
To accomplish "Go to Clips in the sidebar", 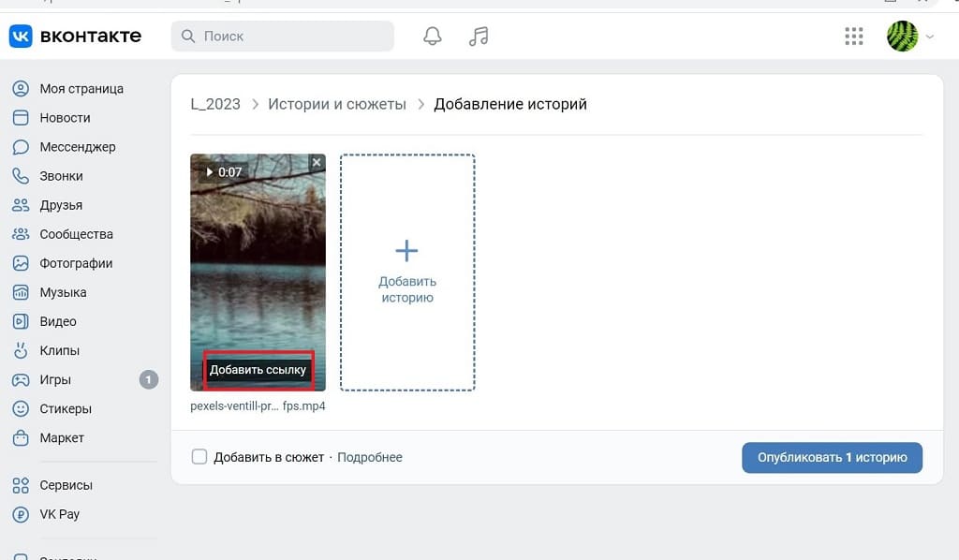I will 59,350.
